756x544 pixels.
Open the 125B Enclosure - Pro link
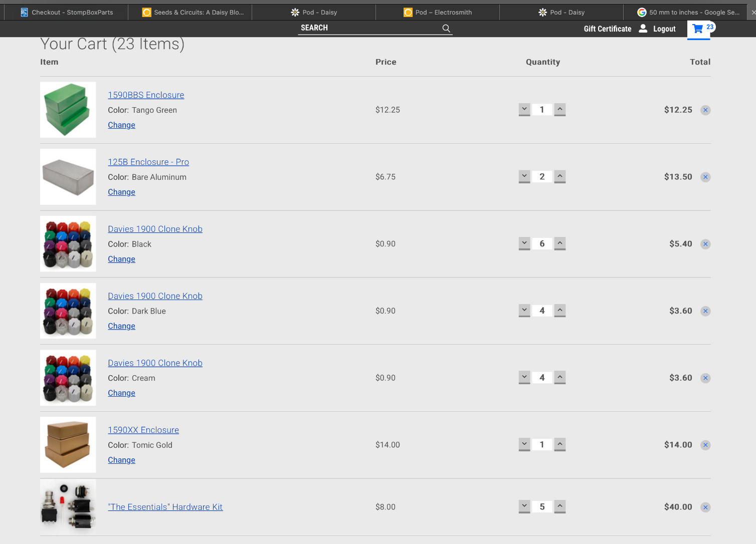point(148,162)
